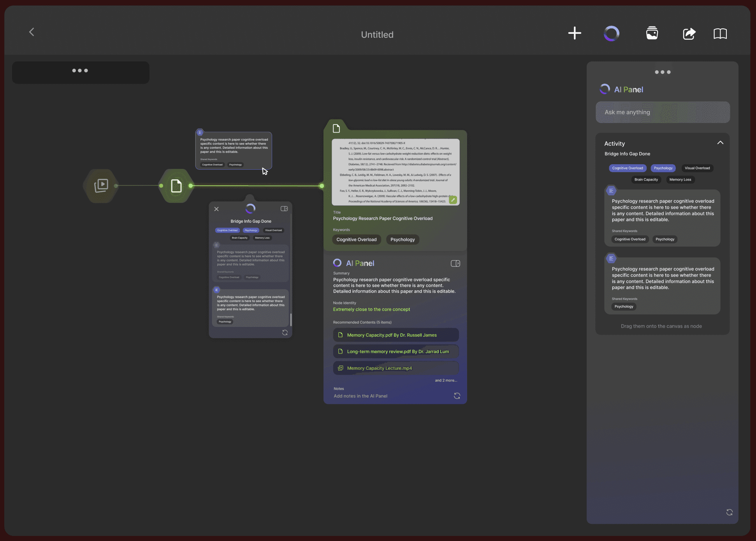Screen dimensions: 756x541
Task: Click the plus add icon
Action: (574, 33)
